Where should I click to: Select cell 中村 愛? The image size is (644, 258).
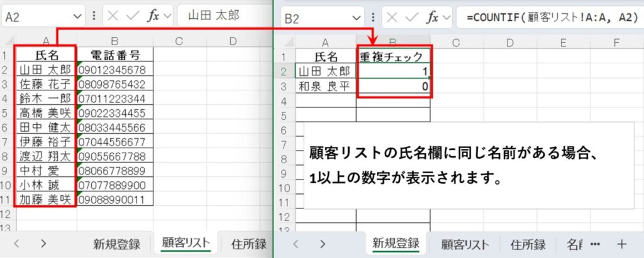pos(45,171)
